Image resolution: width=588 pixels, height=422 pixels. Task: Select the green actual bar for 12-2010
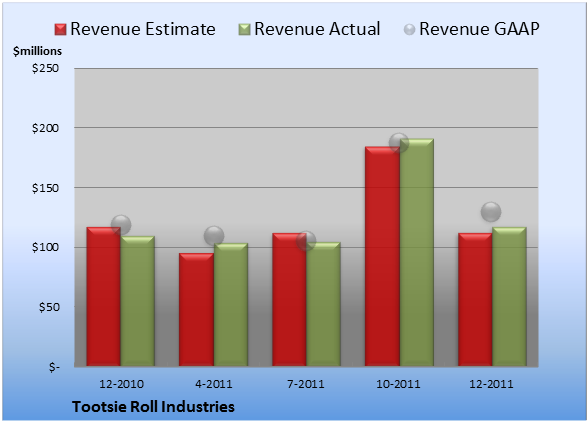(x=138, y=301)
